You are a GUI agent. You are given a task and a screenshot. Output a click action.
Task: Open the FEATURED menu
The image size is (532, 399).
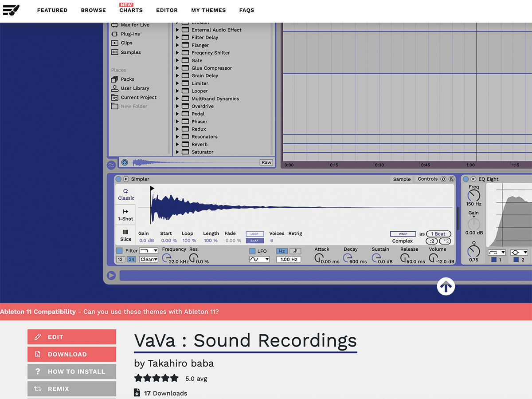click(x=52, y=10)
